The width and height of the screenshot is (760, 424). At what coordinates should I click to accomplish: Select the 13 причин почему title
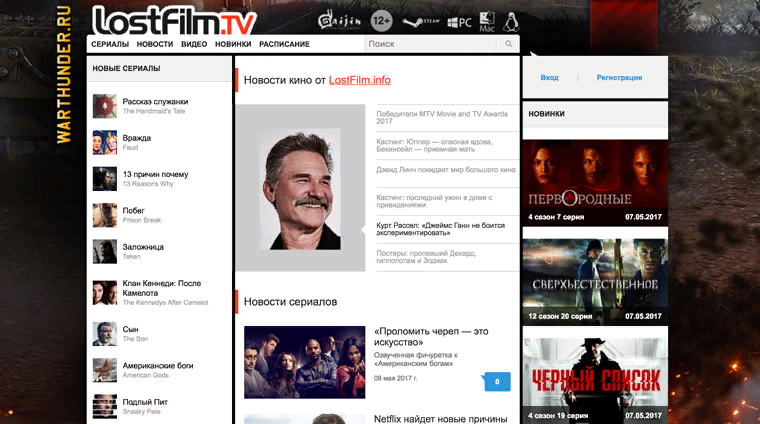[155, 174]
